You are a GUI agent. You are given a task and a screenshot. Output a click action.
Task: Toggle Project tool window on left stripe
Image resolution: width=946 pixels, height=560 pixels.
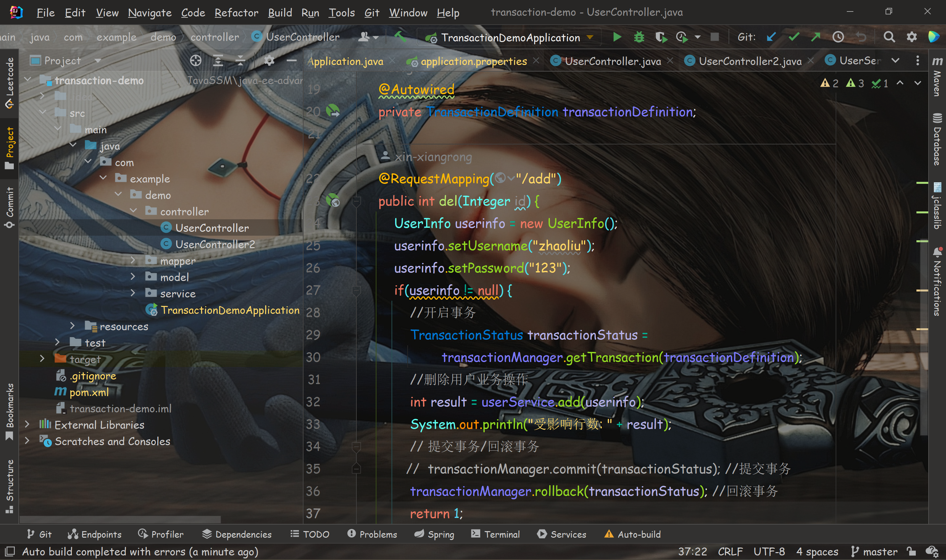pyautogui.click(x=10, y=148)
